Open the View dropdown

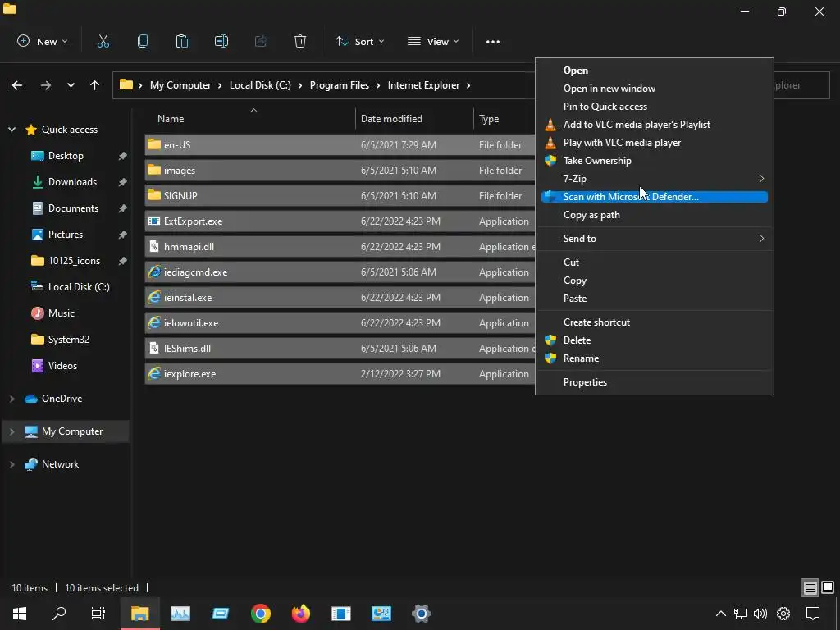click(433, 41)
